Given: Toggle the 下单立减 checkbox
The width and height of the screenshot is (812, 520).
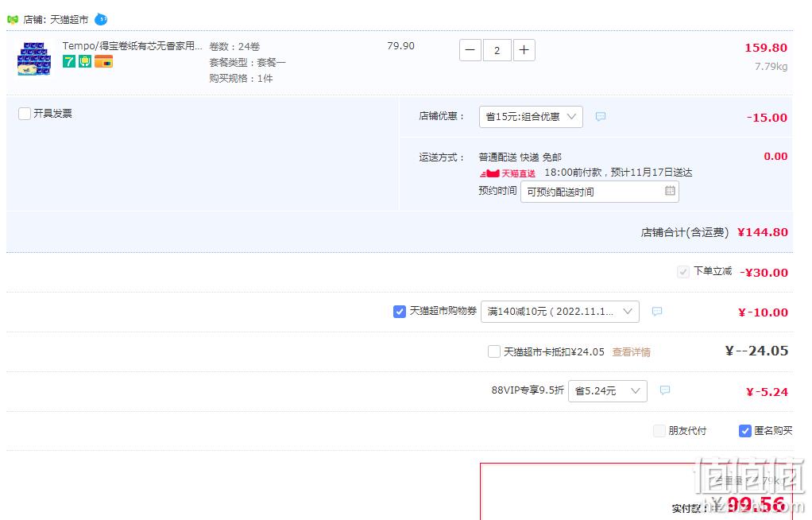Looking at the screenshot, I should (x=683, y=272).
